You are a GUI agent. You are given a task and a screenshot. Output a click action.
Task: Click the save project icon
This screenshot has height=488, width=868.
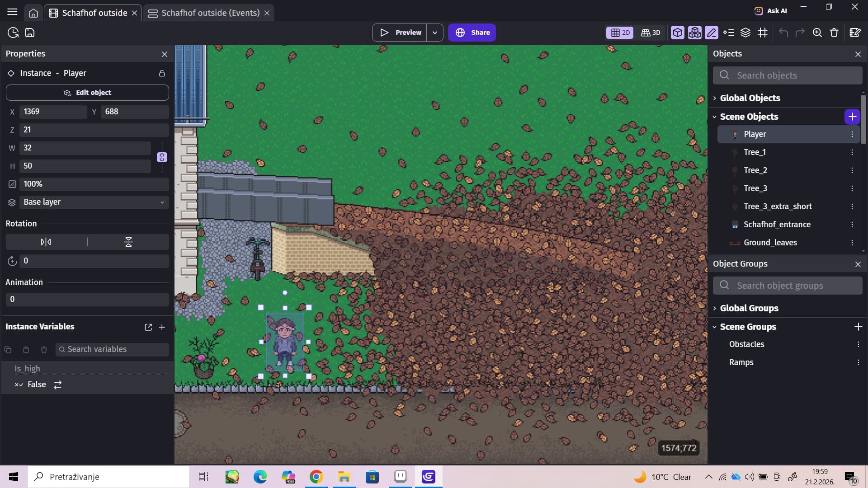(30, 33)
